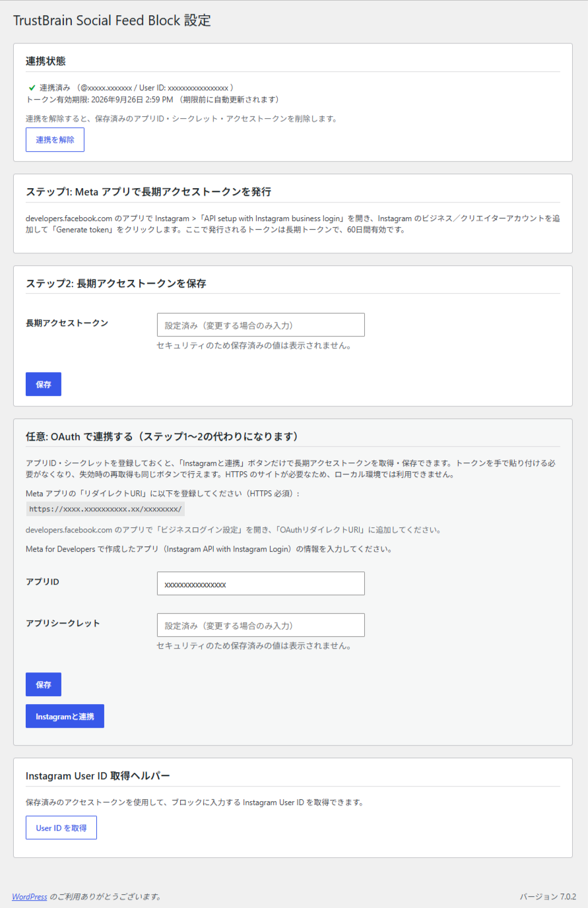Click the アプリID field label
This screenshot has height=908, width=588.
coord(42,581)
